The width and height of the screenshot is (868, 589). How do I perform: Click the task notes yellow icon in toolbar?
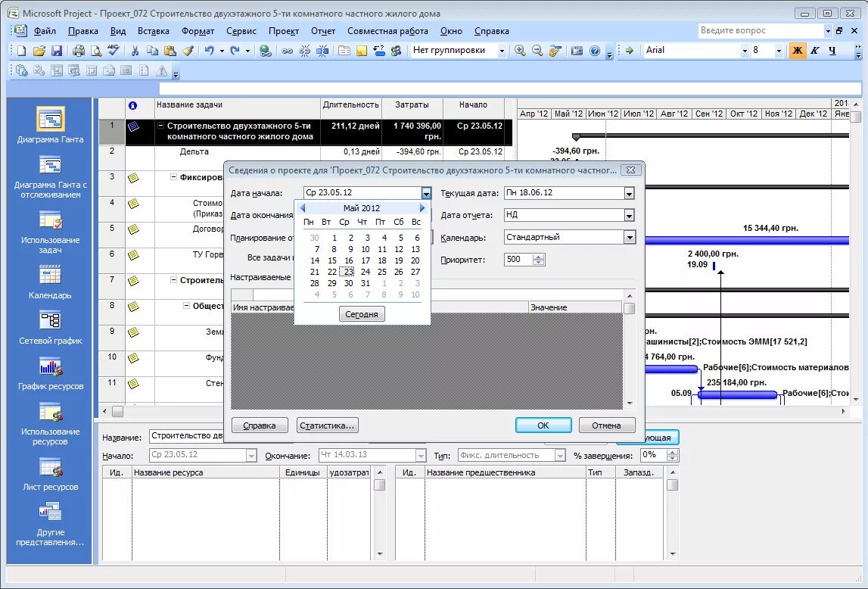[x=362, y=51]
